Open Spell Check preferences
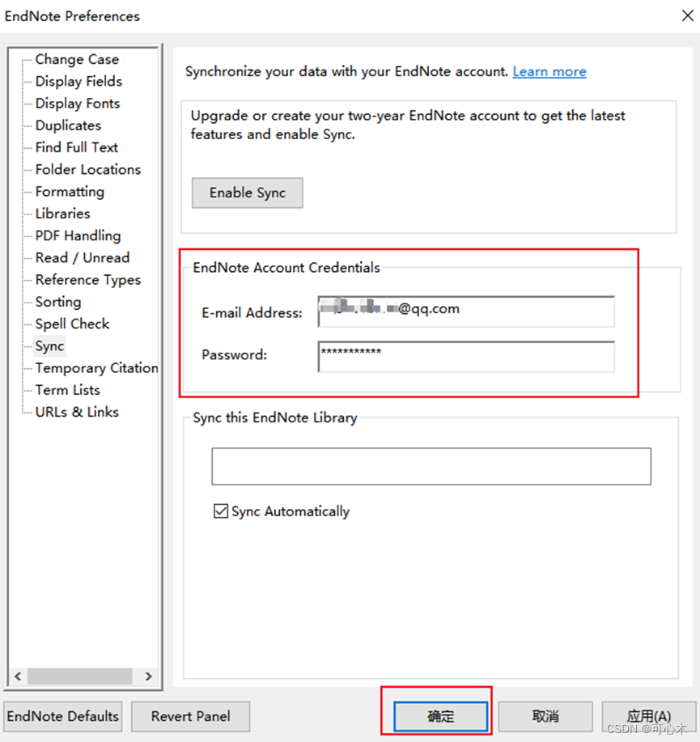Viewport: 700px width, 742px height. click(72, 324)
